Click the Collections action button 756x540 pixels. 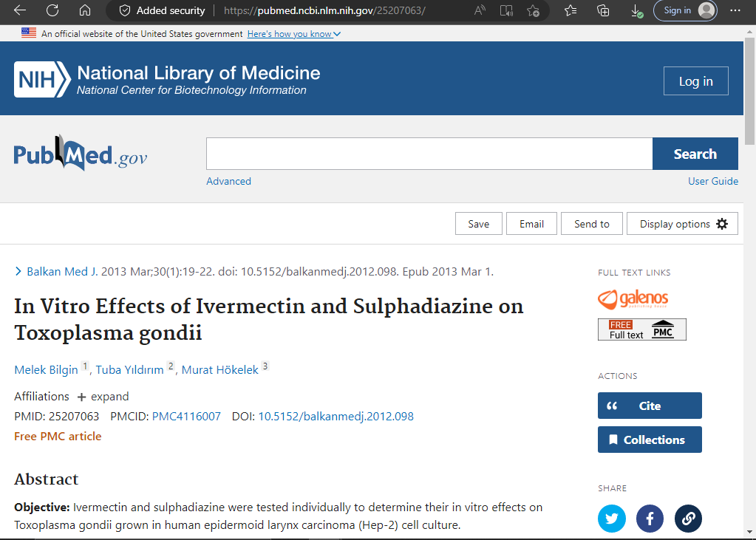[650, 440]
